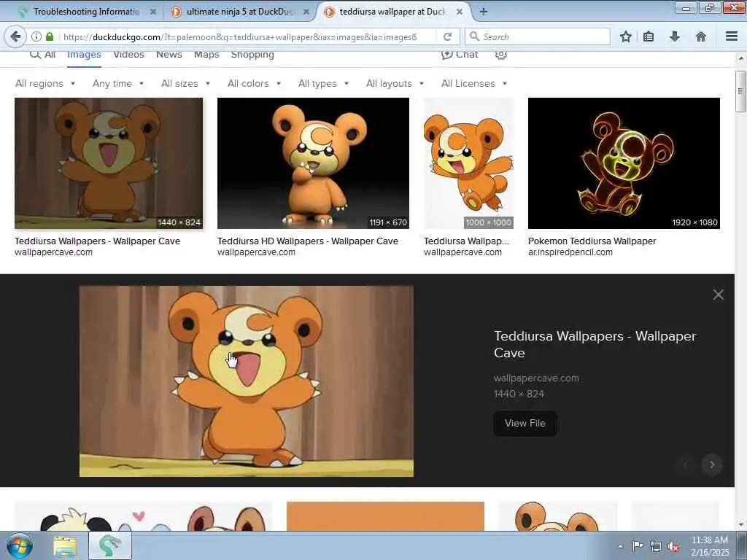
Task: Open Pokemon Teddiursa Wallpaper link
Action: coord(592,241)
